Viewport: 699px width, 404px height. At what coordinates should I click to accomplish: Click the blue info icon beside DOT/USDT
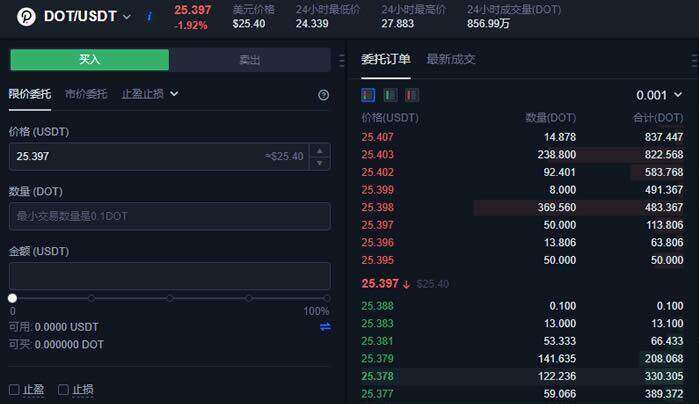point(150,17)
